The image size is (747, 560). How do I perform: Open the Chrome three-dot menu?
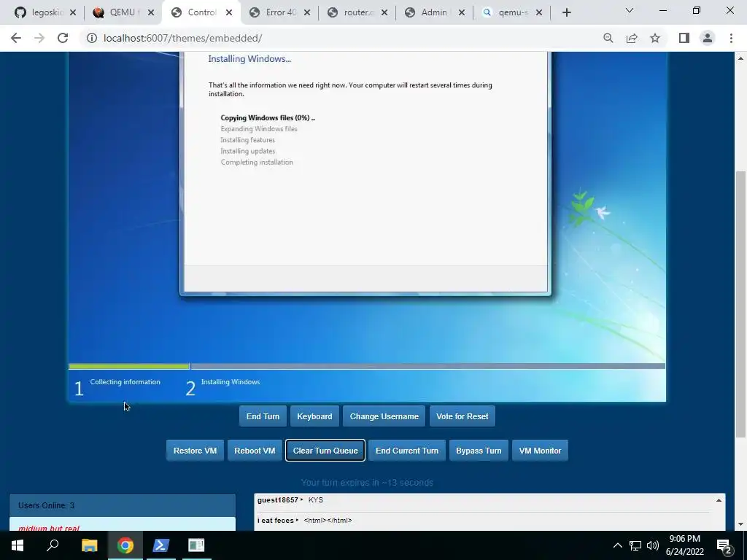point(731,38)
